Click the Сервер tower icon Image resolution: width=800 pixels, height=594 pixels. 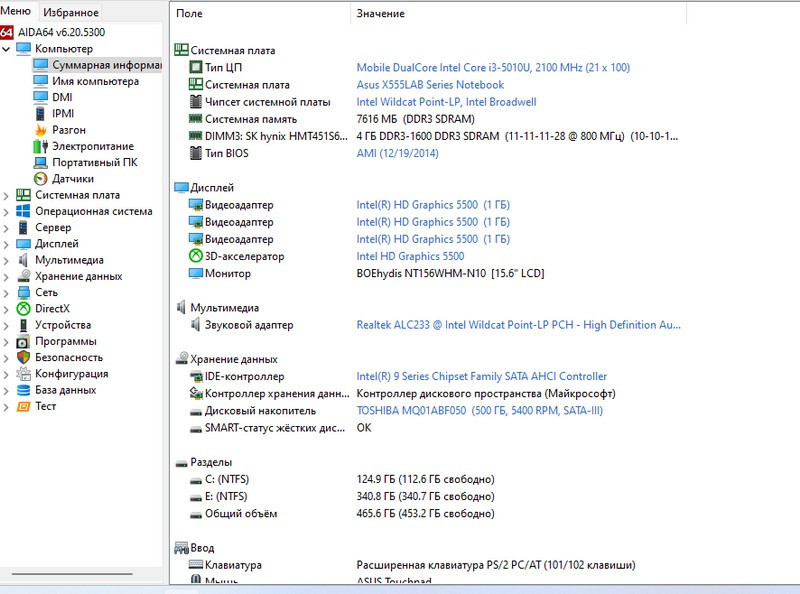pos(23,228)
